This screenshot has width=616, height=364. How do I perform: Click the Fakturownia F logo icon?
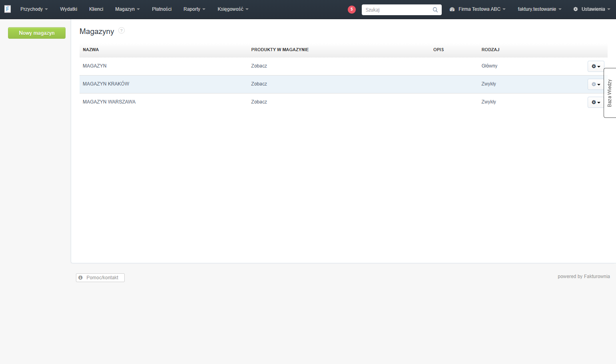click(x=8, y=9)
